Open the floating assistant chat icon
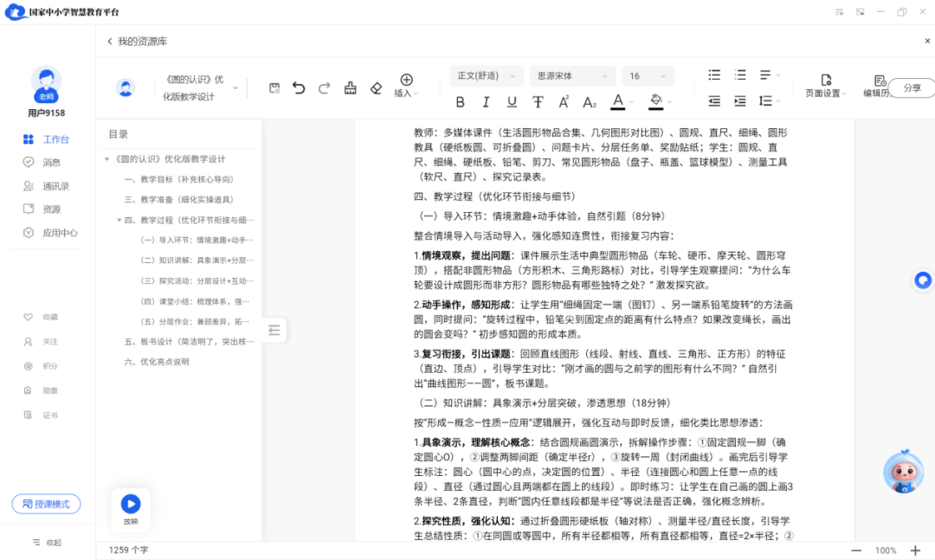Viewport: 935px width, 560px height. point(923,280)
